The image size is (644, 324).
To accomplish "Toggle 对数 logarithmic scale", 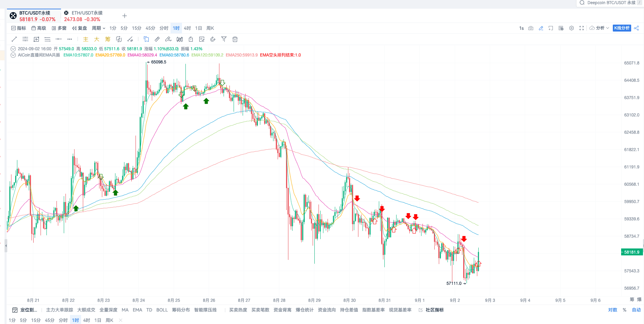I will 613,310.
